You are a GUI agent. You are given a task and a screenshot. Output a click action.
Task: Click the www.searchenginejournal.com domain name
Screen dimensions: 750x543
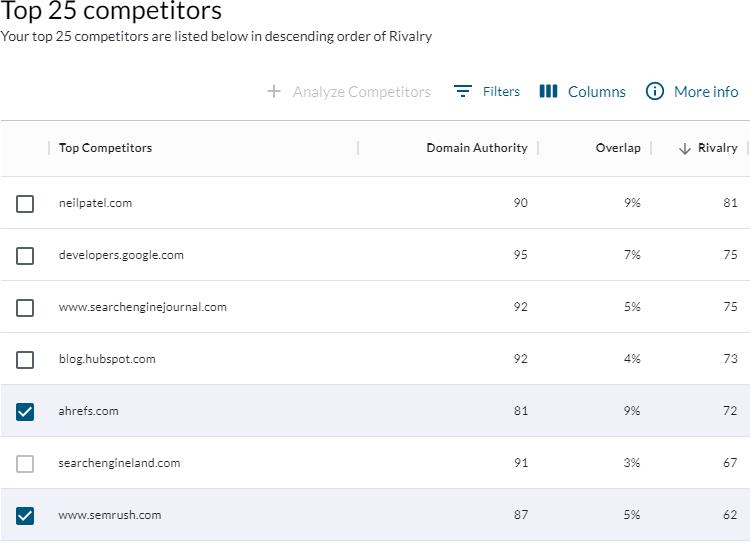[143, 307]
